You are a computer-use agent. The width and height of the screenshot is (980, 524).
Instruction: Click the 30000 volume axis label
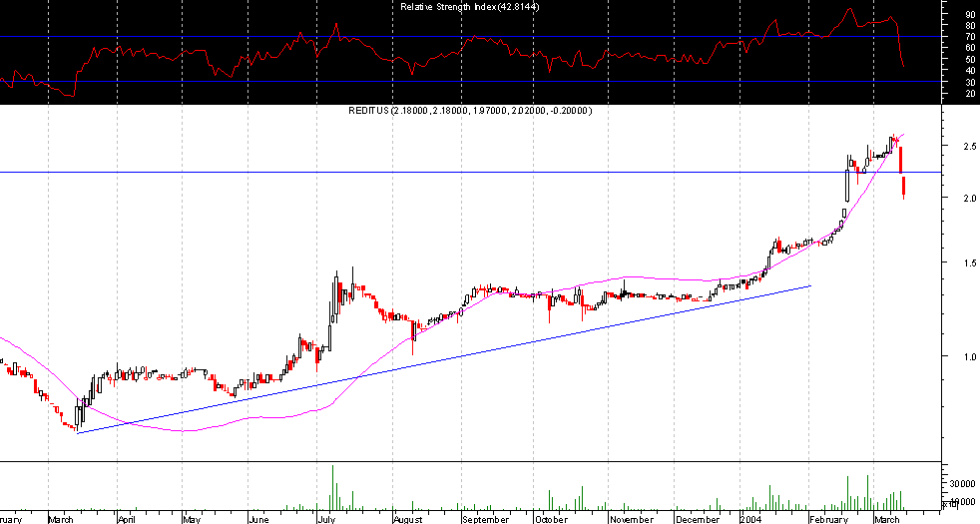tap(962, 484)
